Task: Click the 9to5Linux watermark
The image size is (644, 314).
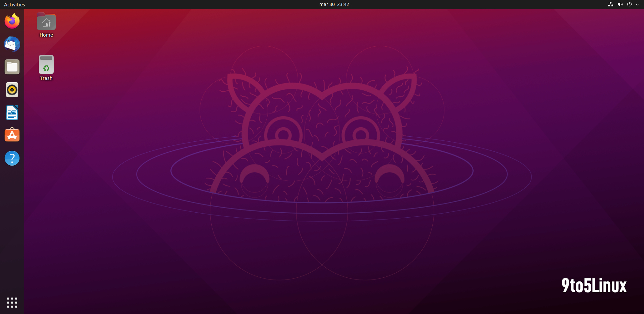Action: (x=594, y=285)
